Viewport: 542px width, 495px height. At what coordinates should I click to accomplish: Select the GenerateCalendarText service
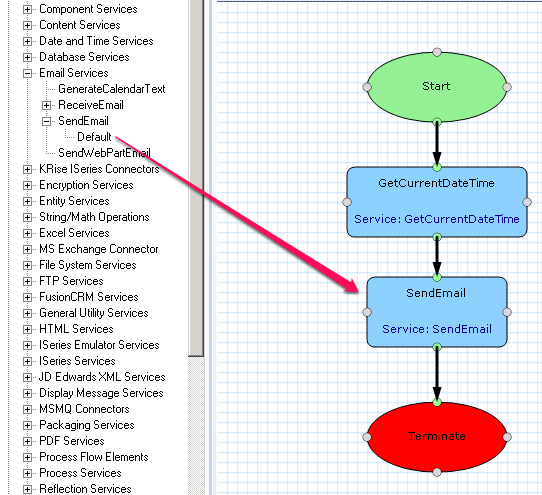pyautogui.click(x=112, y=89)
